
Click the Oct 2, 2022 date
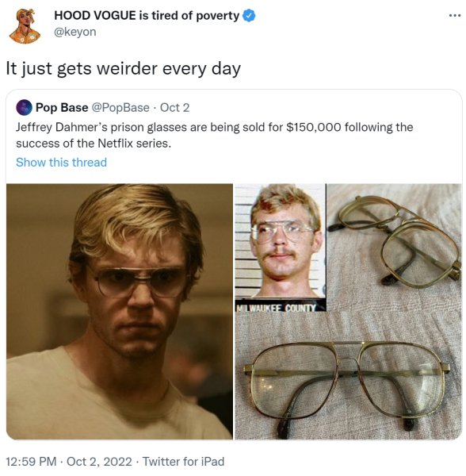coord(99,462)
